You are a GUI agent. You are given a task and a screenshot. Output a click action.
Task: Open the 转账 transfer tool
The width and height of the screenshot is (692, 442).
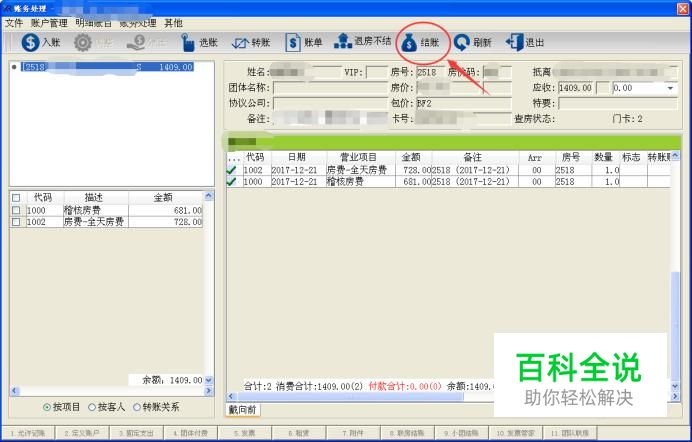(x=241, y=43)
